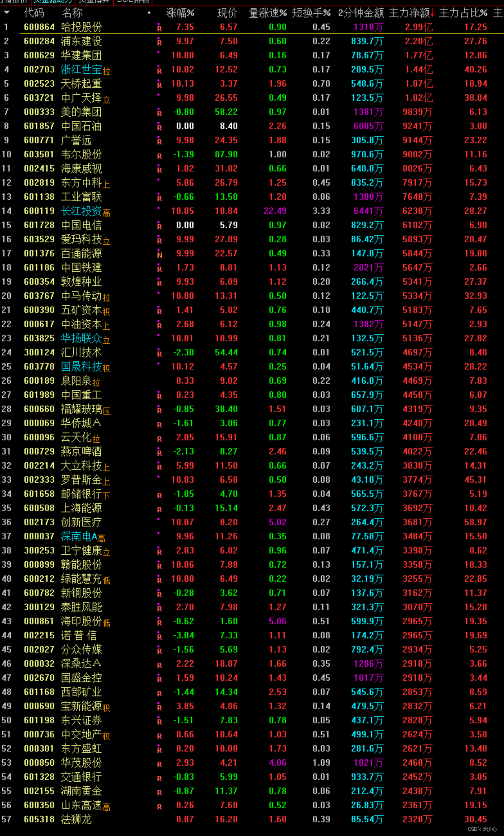Click the small dot right of 名称 header
The width and height of the screenshot is (504, 836).
click(x=149, y=12)
